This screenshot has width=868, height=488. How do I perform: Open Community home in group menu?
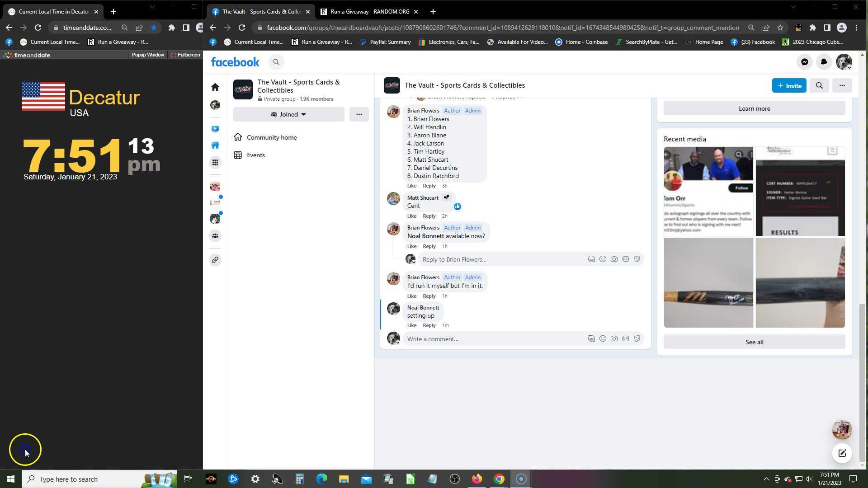tap(272, 137)
